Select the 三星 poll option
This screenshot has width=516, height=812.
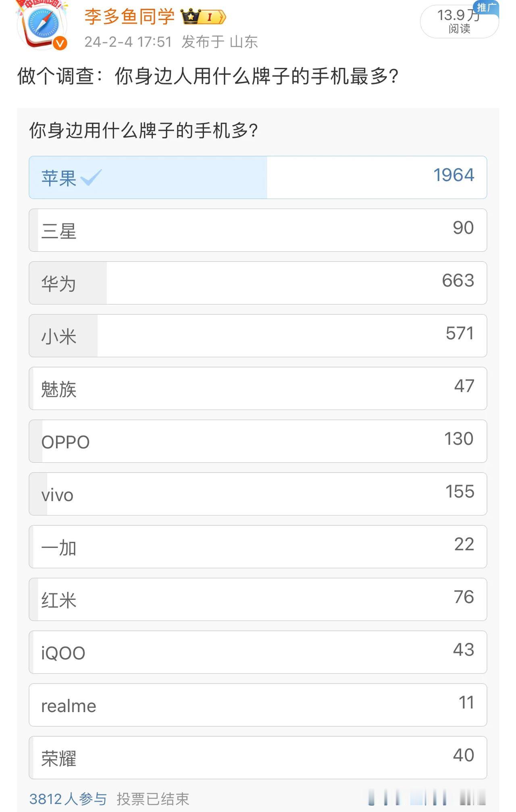(258, 230)
